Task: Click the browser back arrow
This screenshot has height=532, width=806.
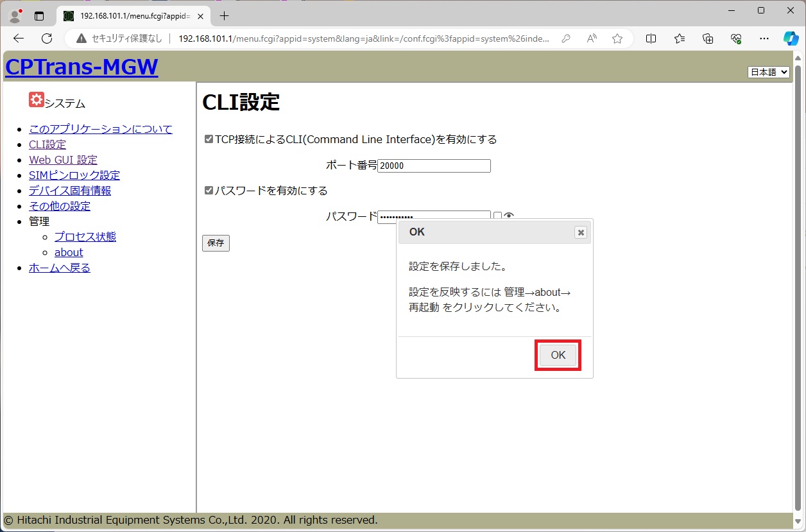Action: [19, 39]
